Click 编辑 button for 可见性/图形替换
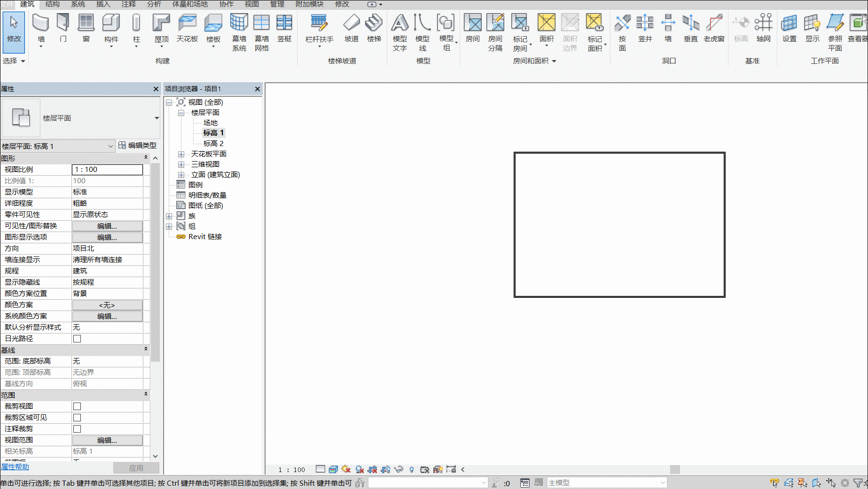Image resolution: width=868 pixels, height=489 pixels. (x=107, y=226)
